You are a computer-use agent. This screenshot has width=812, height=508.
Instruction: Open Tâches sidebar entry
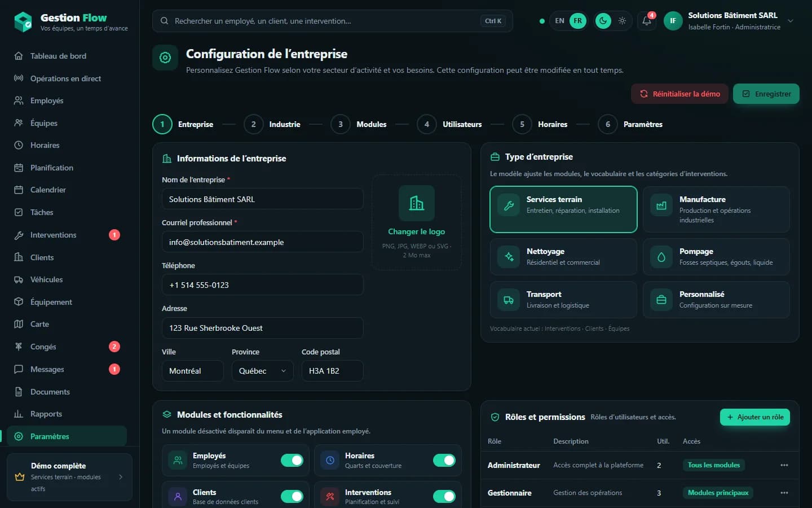coord(67,212)
